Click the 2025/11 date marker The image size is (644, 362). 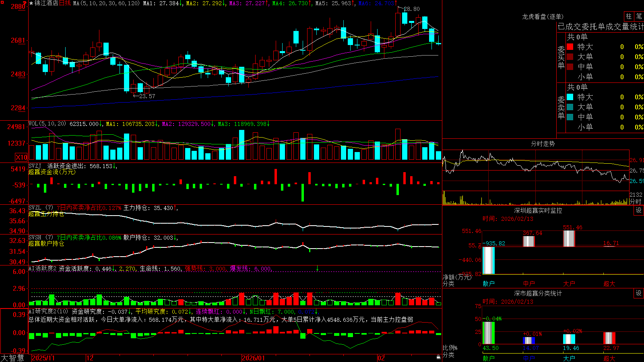pos(43,358)
